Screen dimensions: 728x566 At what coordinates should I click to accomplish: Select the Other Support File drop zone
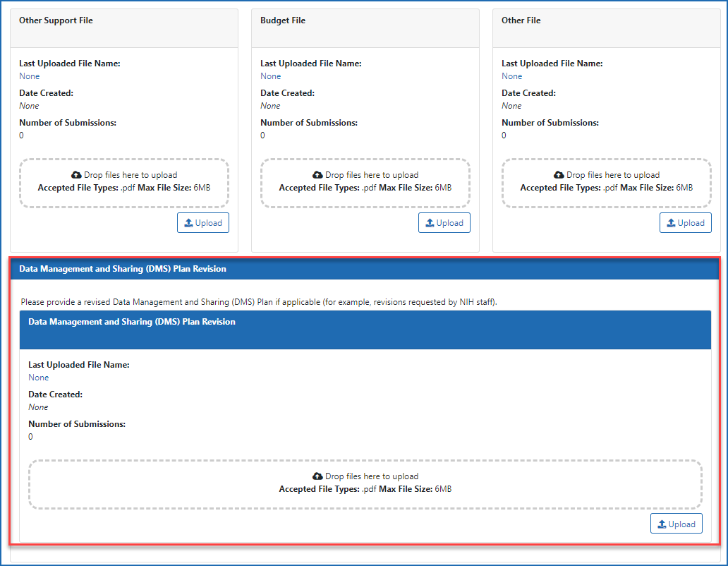123,183
